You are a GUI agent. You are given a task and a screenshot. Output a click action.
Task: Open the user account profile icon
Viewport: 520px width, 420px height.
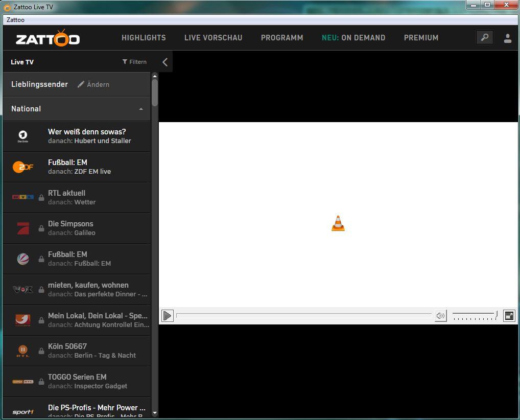click(x=507, y=38)
